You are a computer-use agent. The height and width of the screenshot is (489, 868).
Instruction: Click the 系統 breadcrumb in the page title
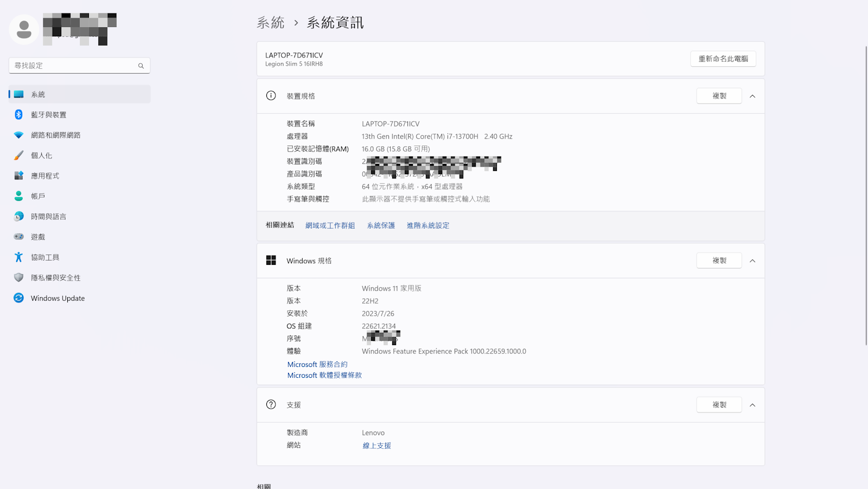tap(271, 23)
